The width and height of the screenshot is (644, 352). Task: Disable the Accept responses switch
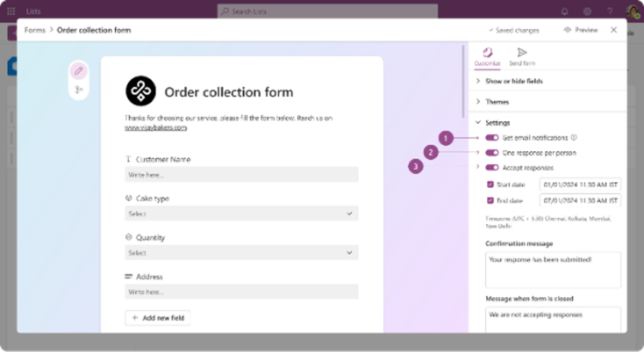click(492, 167)
